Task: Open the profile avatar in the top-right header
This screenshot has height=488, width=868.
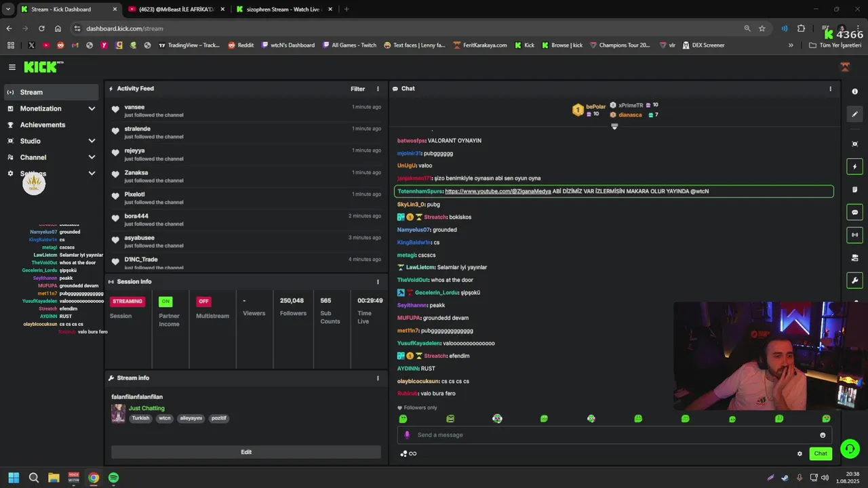Action: (845, 67)
